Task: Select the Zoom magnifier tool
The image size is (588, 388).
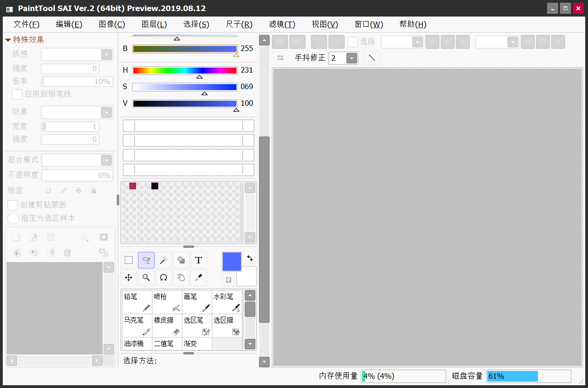Action: [146, 278]
